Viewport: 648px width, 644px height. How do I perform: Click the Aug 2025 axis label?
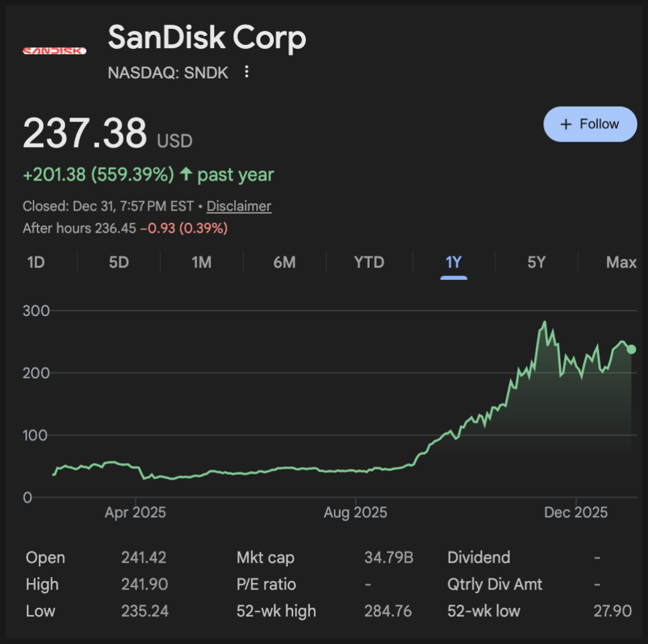(x=356, y=513)
